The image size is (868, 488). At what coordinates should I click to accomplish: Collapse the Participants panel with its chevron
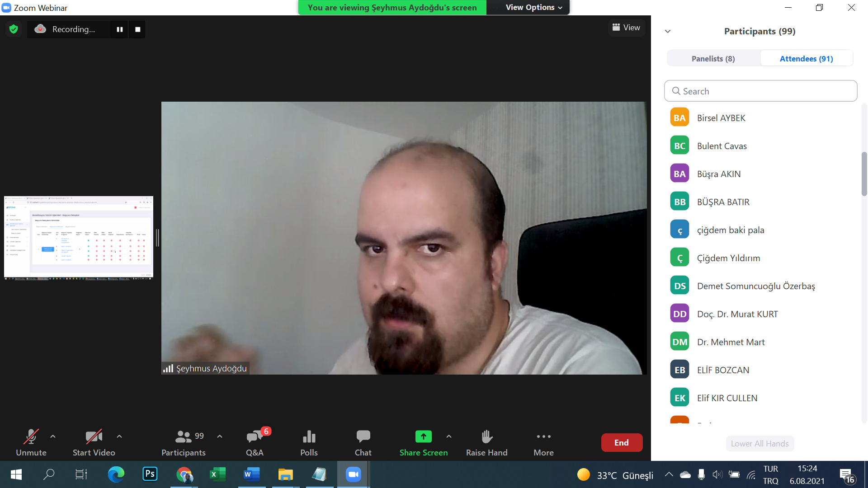[668, 31]
